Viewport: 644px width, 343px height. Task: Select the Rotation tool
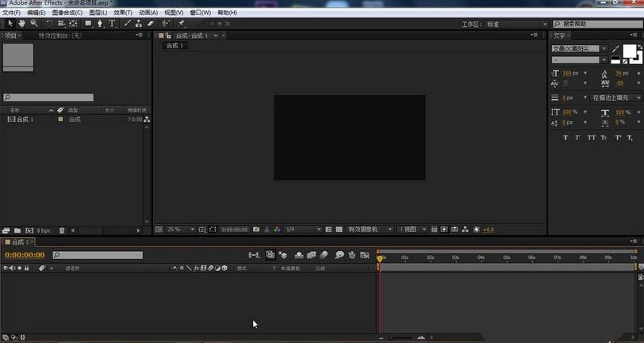click(x=49, y=24)
